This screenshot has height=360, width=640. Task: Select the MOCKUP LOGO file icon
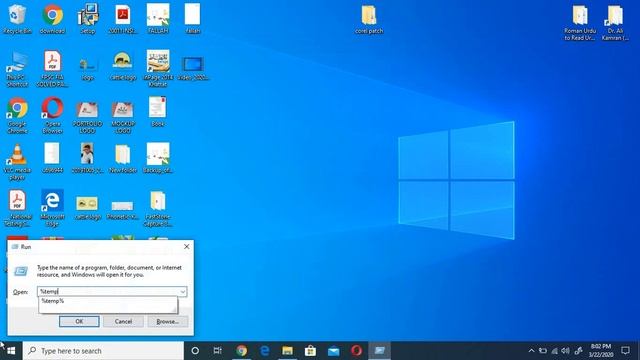point(123,117)
